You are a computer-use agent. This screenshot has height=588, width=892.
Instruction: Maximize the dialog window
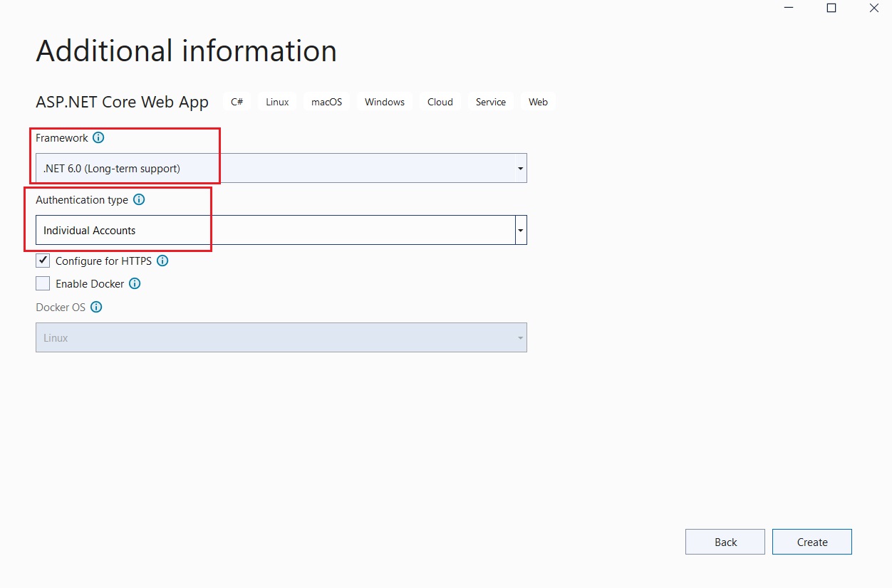pos(831,9)
